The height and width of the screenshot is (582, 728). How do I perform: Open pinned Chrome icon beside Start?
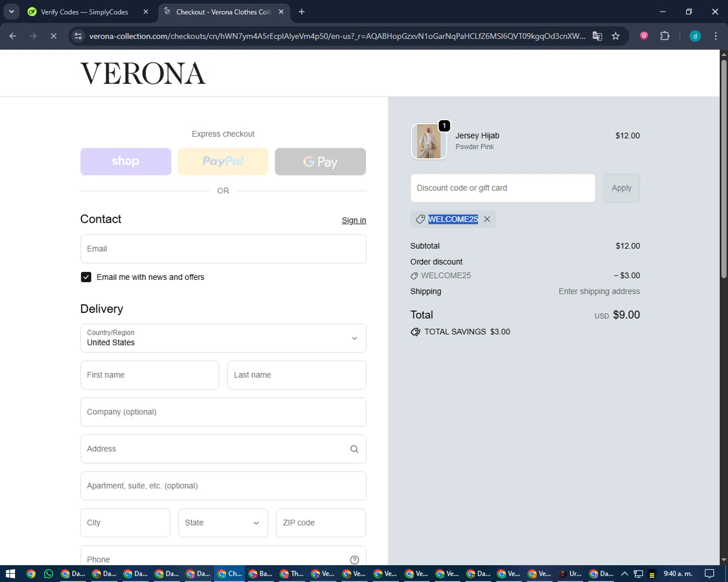pyautogui.click(x=31, y=574)
